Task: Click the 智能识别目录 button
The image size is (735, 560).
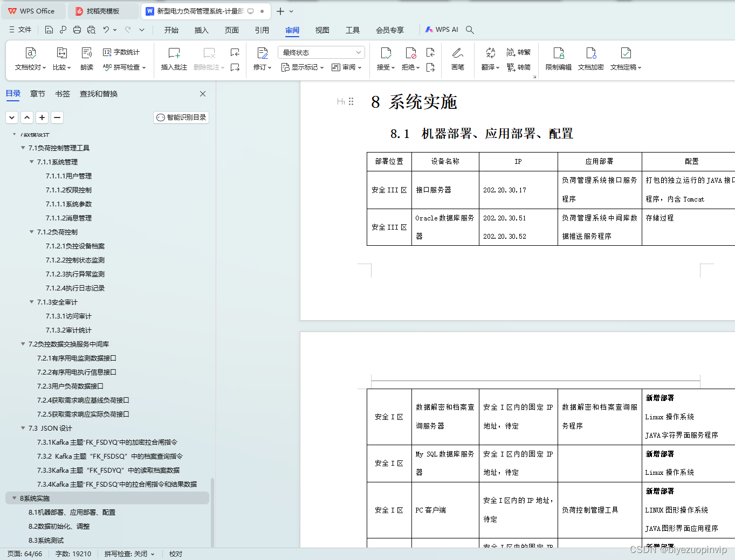Action: 181,117
